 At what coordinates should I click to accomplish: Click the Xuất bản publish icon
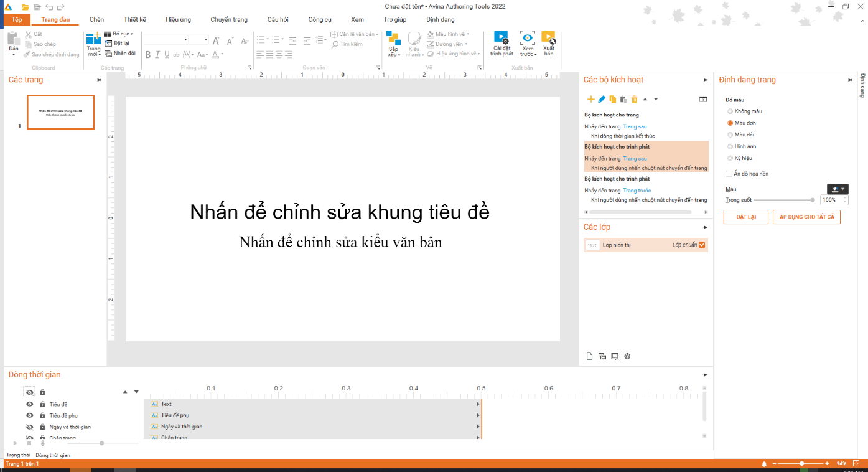tap(548, 38)
